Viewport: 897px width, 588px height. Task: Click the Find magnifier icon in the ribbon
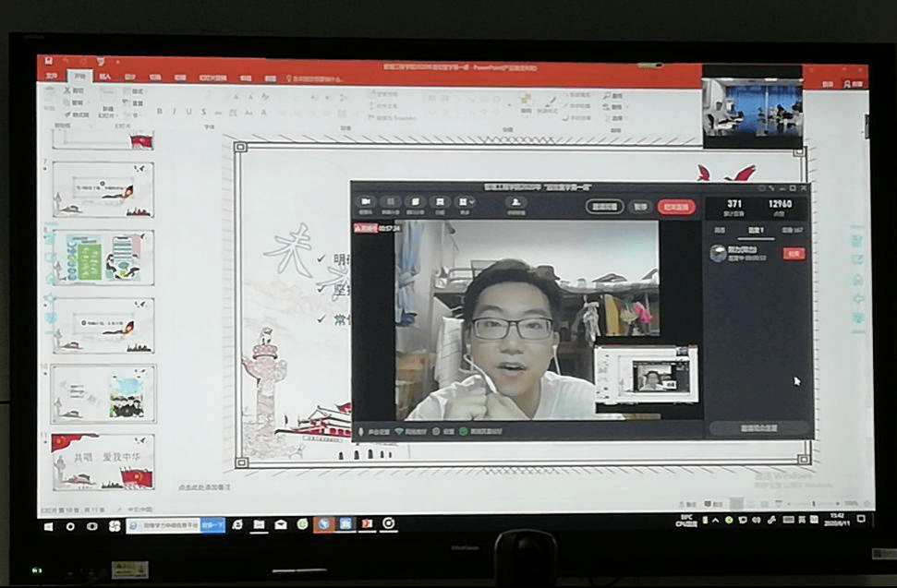[606, 95]
